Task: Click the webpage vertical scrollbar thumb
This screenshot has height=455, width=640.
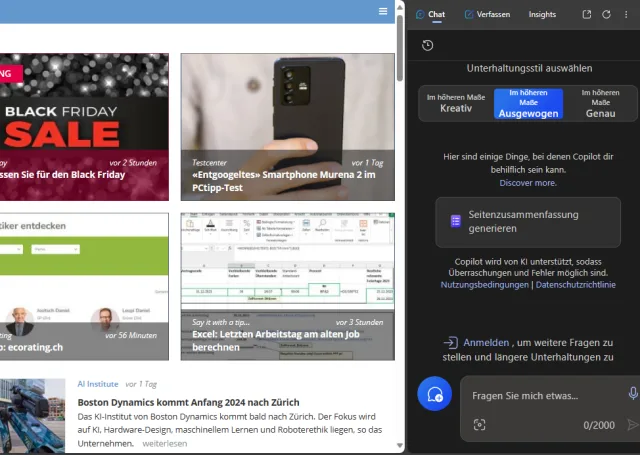Action: pyautogui.click(x=400, y=47)
